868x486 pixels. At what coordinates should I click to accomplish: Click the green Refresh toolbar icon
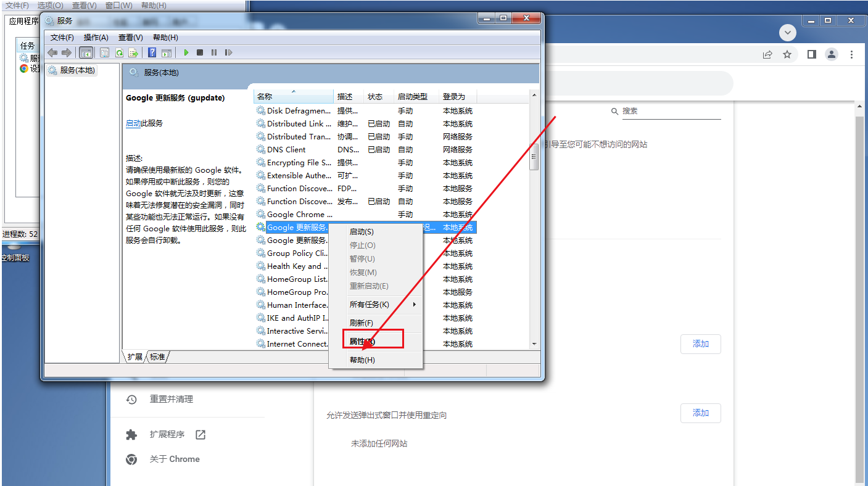coord(119,52)
